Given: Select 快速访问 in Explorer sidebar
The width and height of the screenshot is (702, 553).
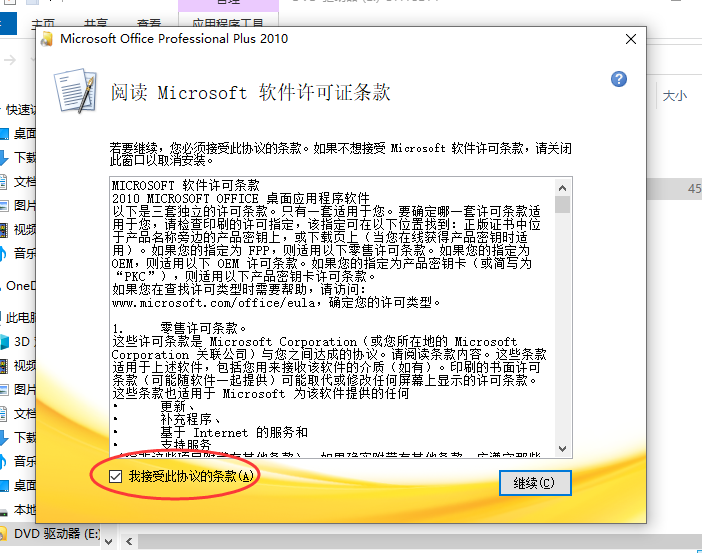Looking at the screenshot, I should pyautogui.click(x=18, y=109).
